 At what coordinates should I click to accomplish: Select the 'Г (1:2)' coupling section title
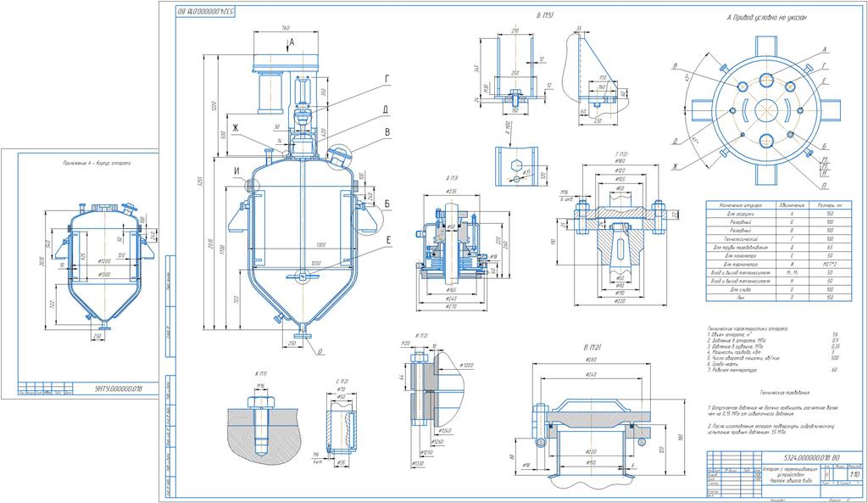click(x=620, y=154)
